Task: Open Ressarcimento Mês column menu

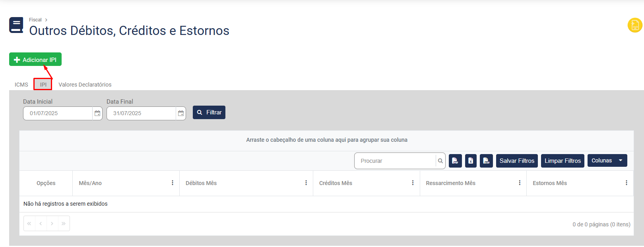Action: [x=520, y=183]
